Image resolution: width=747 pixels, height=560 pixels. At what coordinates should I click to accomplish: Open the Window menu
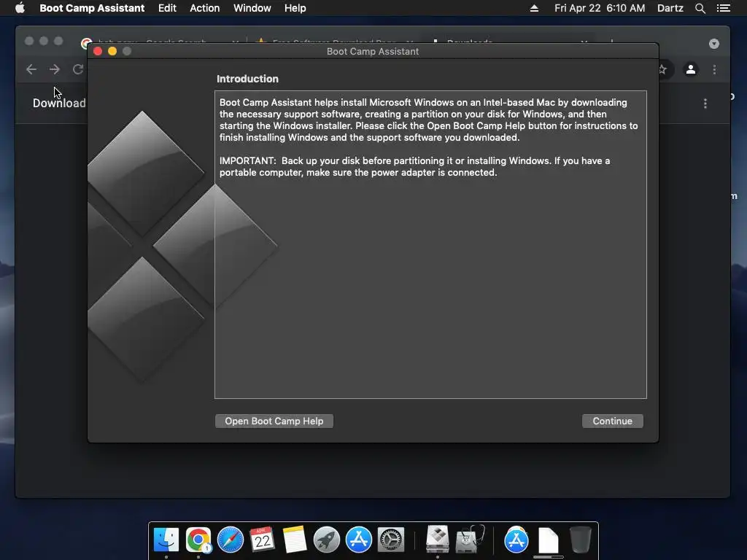tap(252, 8)
